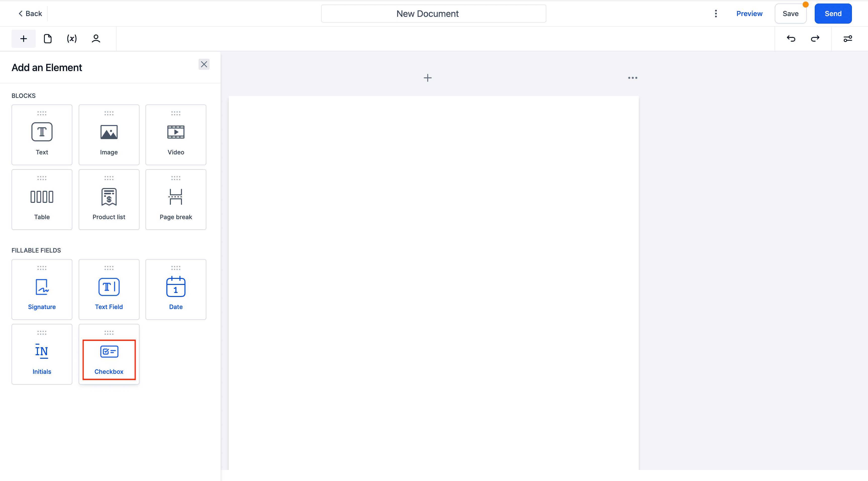Select the Video block
Image resolution: width=868 pixels, height=481 pixels.
coord(176,135)
